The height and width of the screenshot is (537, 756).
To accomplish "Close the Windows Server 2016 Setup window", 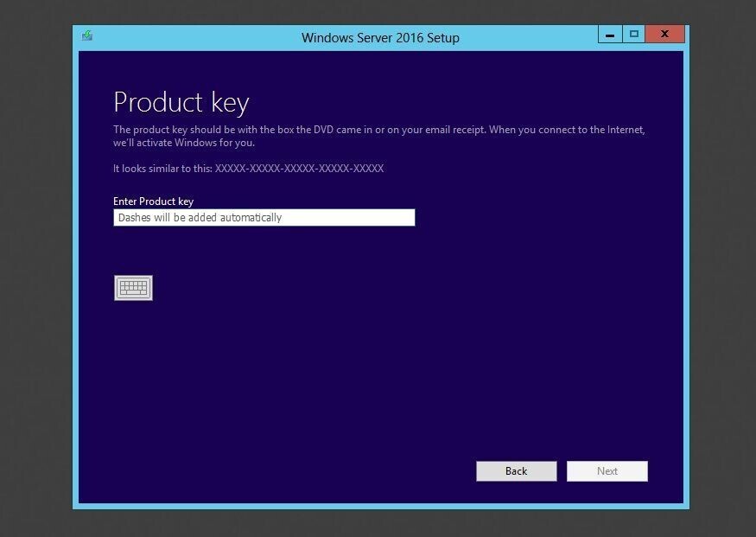I will tap(665, 35).
